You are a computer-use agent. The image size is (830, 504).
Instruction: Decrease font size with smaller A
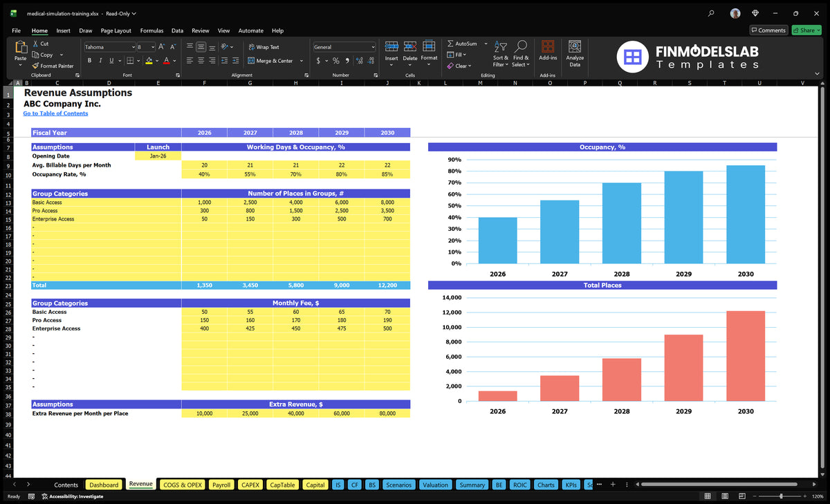(173, 47)
